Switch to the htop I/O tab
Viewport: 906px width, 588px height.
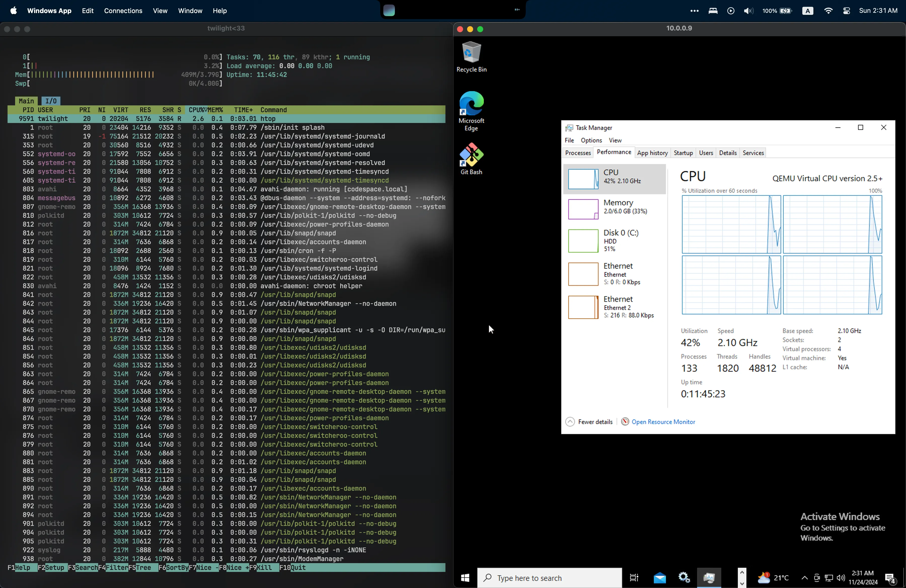click(51, 101)
